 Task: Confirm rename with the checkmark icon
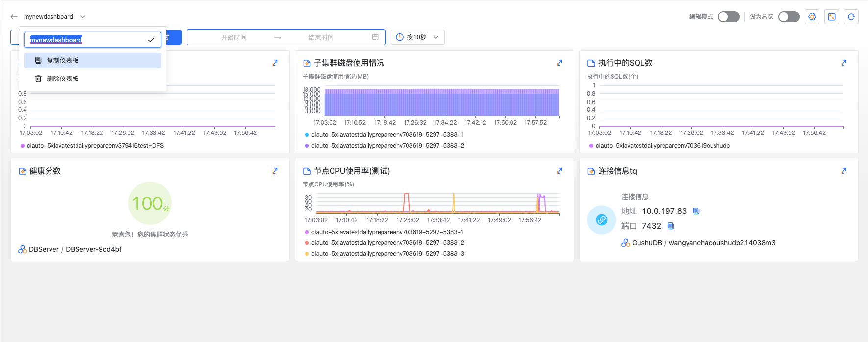[x=151, y=40]
